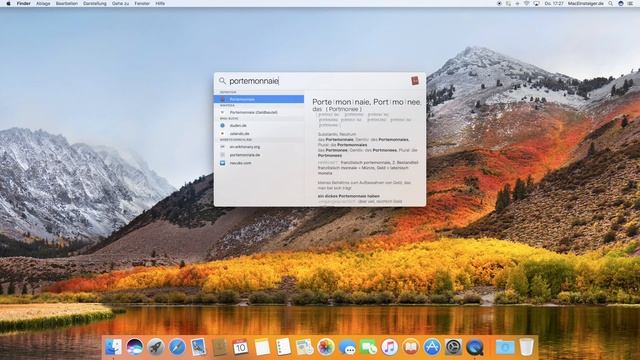Click 'ein dickes Portemonnaie haben' phrase
Image resolution: width=640 pixels, height=360 pixels.
pos(349,196)
